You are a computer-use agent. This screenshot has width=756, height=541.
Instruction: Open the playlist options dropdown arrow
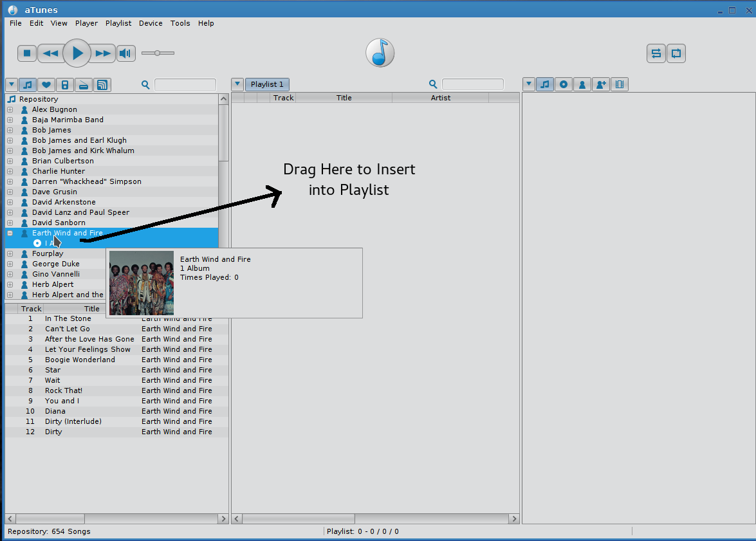pyautogui.click(x=237, y=84)
